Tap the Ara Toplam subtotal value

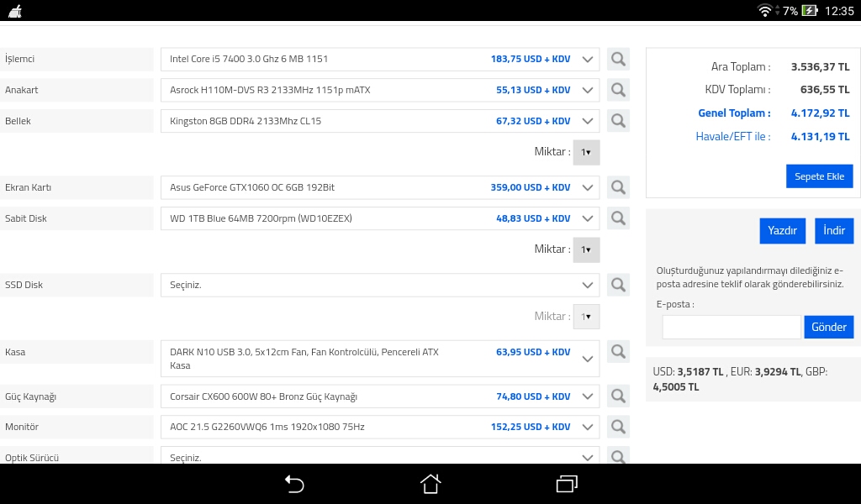tap(821, 67)
